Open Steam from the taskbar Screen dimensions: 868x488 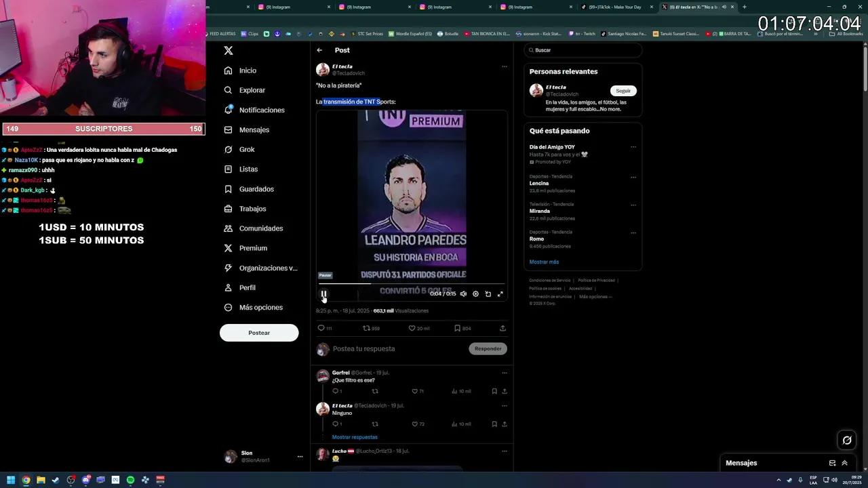click(56, 480)
